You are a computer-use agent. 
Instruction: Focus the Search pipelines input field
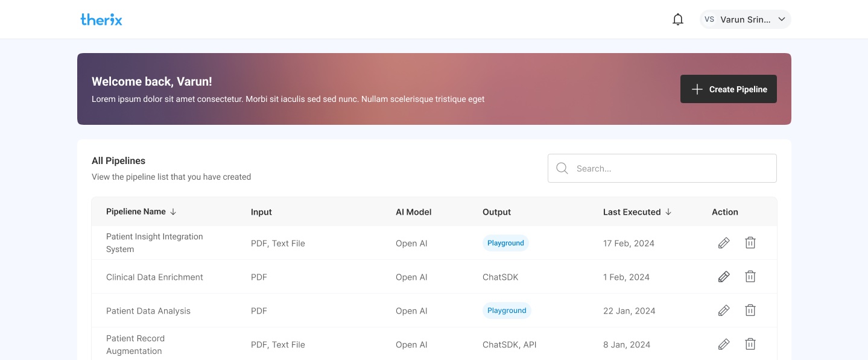(670, 168)
